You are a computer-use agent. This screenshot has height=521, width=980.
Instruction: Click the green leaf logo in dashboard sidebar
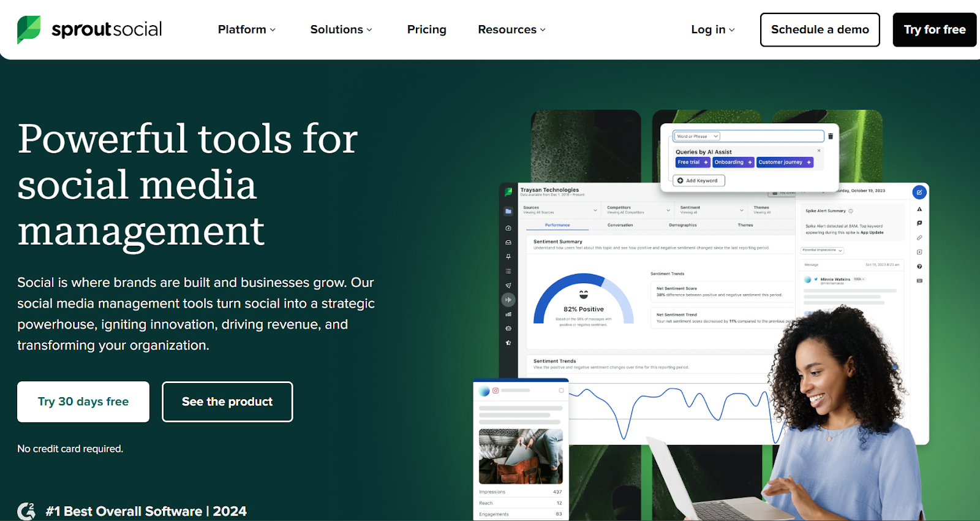tap(508, 192)
